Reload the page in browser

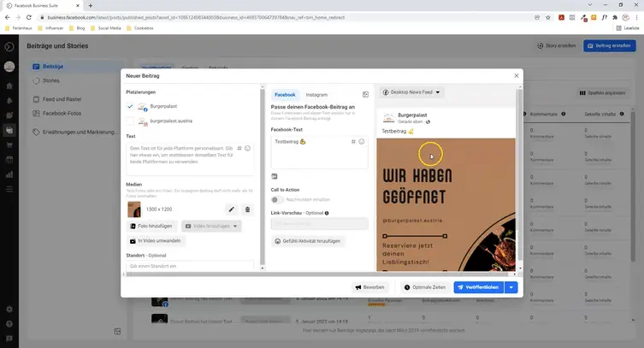point(29,18)
